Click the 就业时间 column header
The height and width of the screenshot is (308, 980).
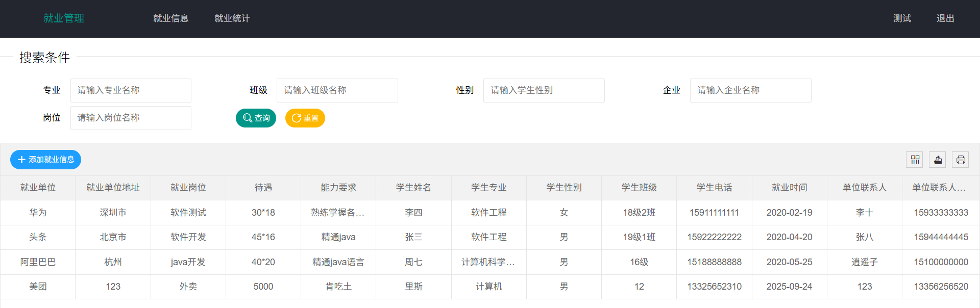(x=790, y=188)
